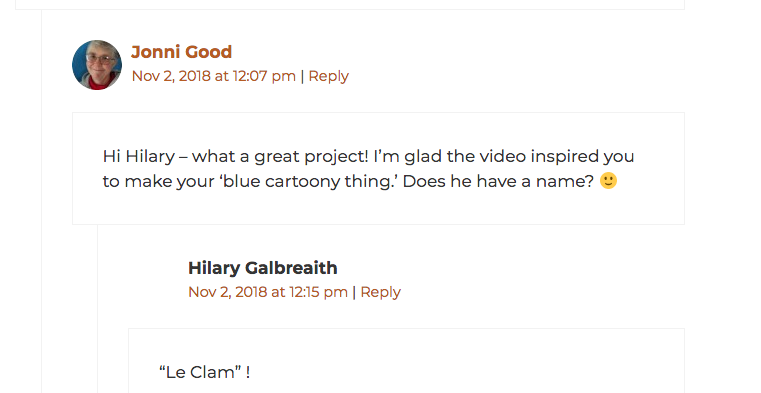Click the "Hi Hilary" greeting text
Screen dimensions: 761x393
tap(138, 157)
